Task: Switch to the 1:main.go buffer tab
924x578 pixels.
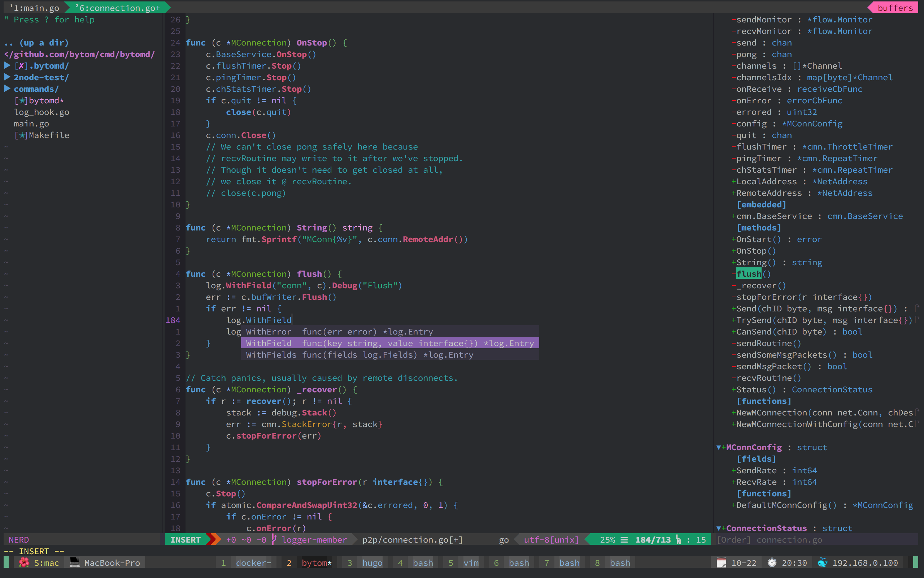Action: pyautogui.click(x=34, y=8)
